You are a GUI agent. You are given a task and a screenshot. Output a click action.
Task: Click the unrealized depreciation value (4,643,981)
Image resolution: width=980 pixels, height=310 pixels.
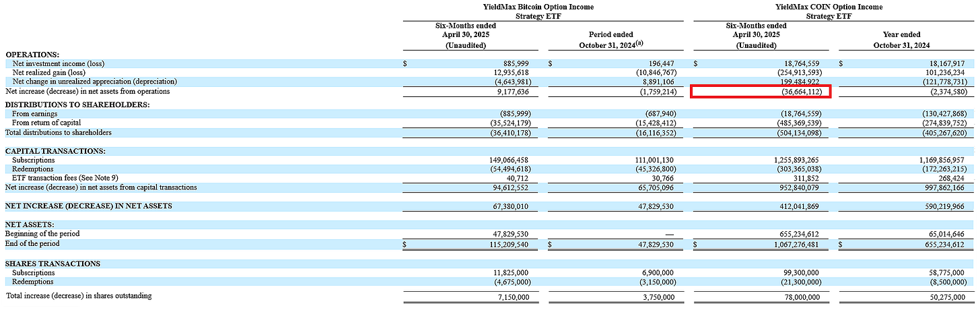[510, 82]
